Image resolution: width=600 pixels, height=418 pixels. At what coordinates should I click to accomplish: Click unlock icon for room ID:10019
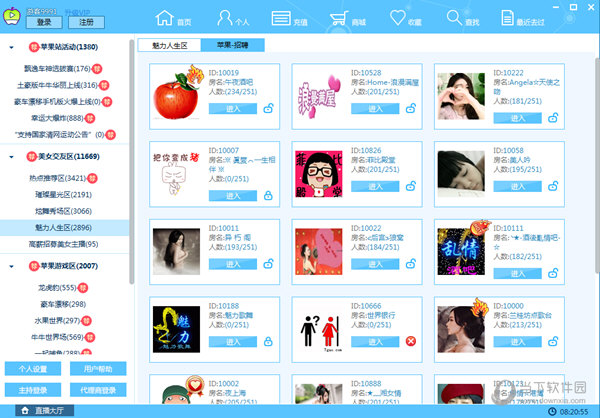[x=268, y=108]
